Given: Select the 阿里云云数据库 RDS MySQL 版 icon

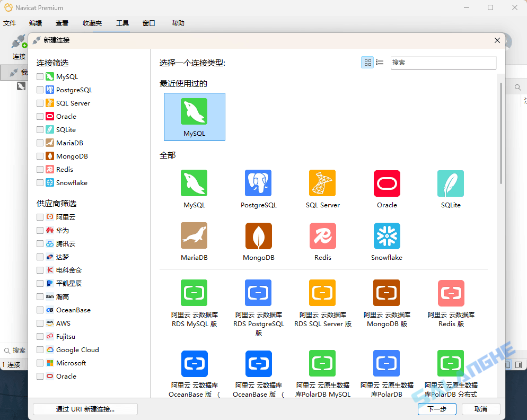Looking at the screenshot, I should click(194, 293).
